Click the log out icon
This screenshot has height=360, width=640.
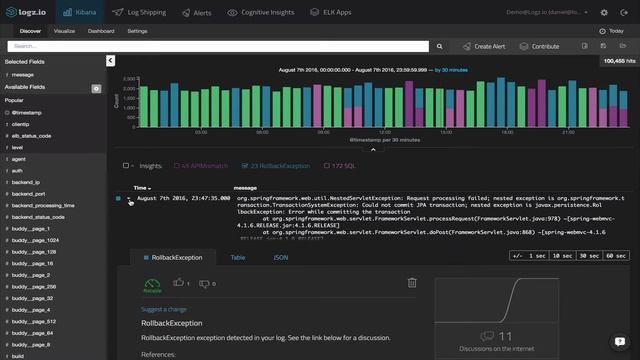[x=624, y=13]
